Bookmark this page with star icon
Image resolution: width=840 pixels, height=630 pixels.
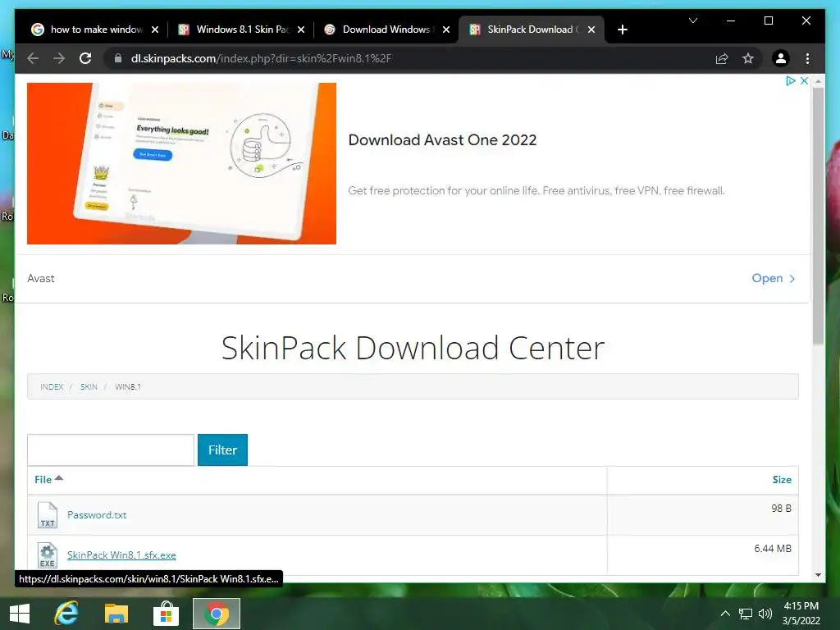pyautogui.click(x=748, y=58)
